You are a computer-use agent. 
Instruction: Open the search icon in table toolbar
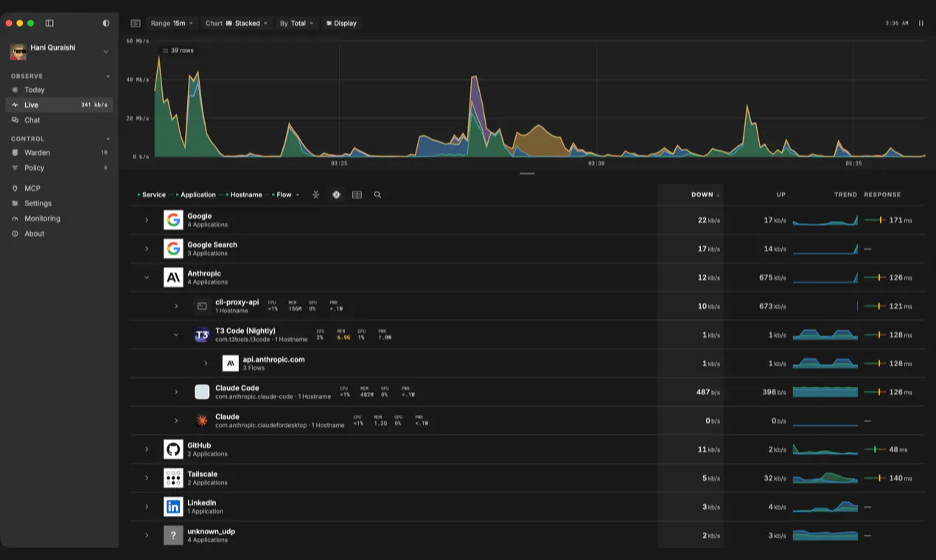click(377, 195)
